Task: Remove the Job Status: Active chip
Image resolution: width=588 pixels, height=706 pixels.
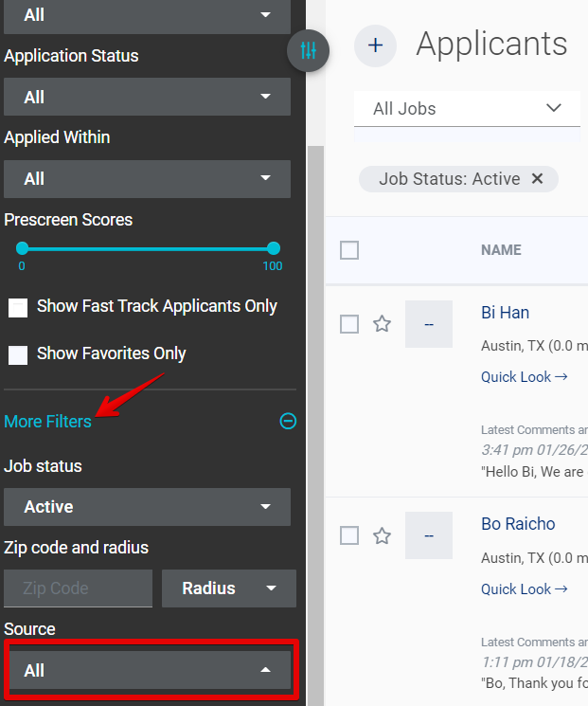Action: pyautogui.click(x=537, y=179)
